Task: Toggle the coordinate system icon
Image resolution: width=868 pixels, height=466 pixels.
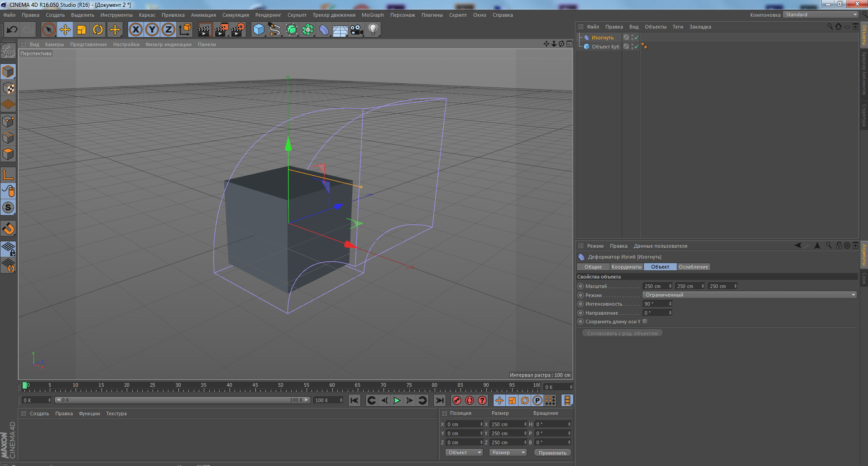Action: tap(185, 30)
